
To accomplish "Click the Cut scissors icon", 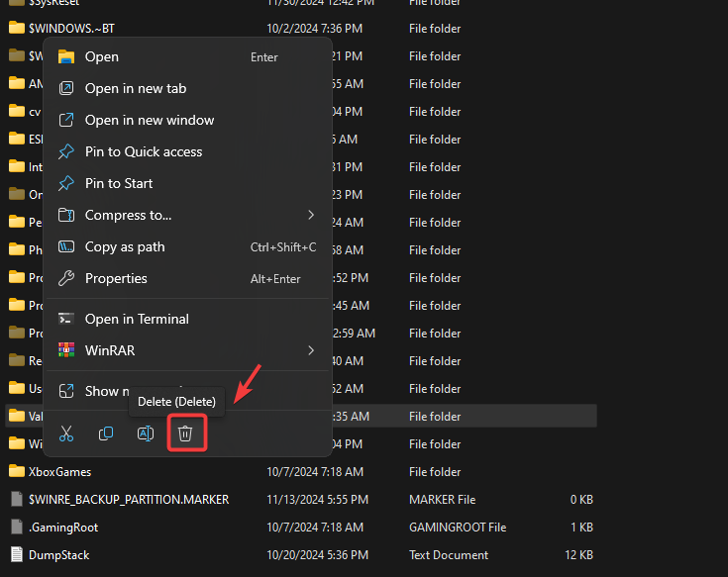I will pyautogui.click(x=66, y=433).
